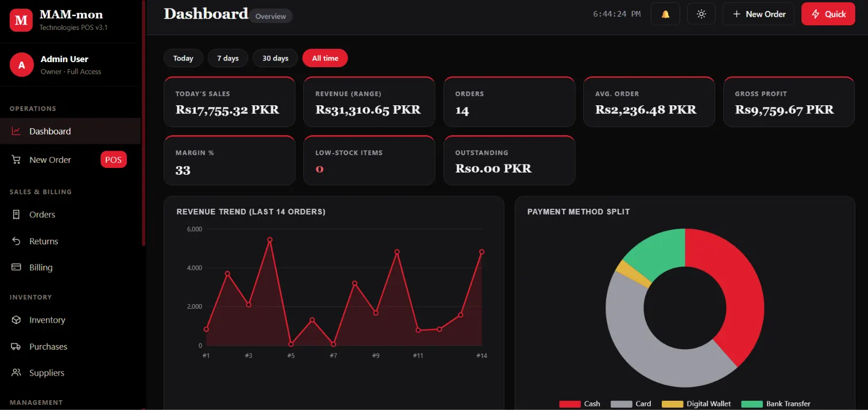Screen dimensions: 868x410
Task: Click the New Order cart icon
Action: (x=17, y=160)
